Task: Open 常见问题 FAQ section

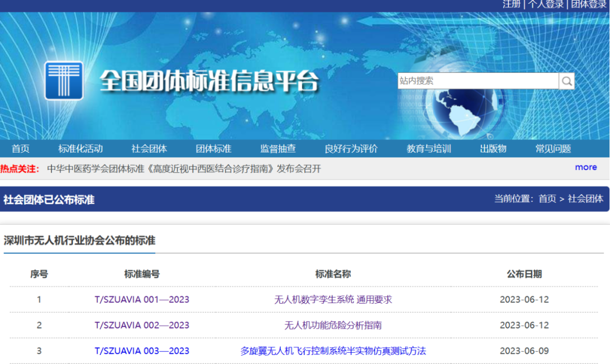Action: point(554,148)
